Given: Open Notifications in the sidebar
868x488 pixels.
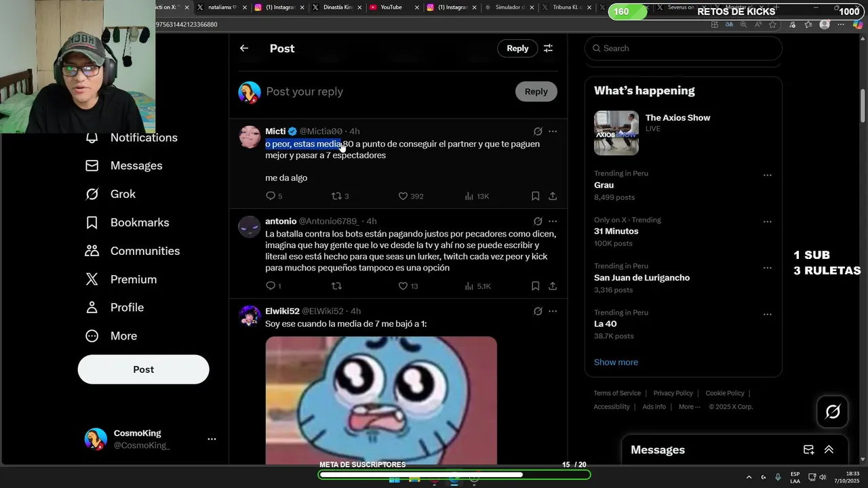Looking at the screenshot, I should coord(132,138).
